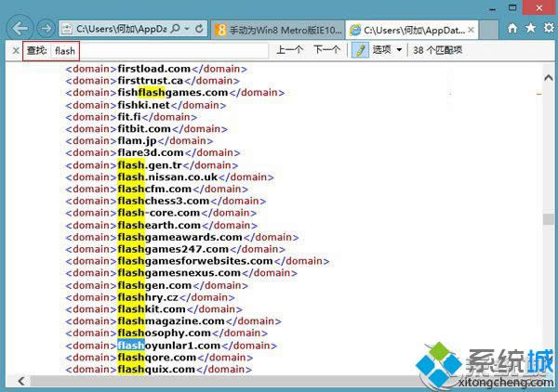Click the fishflashgames.com domain entry
The image size is (558, 392).
(175, 93)
